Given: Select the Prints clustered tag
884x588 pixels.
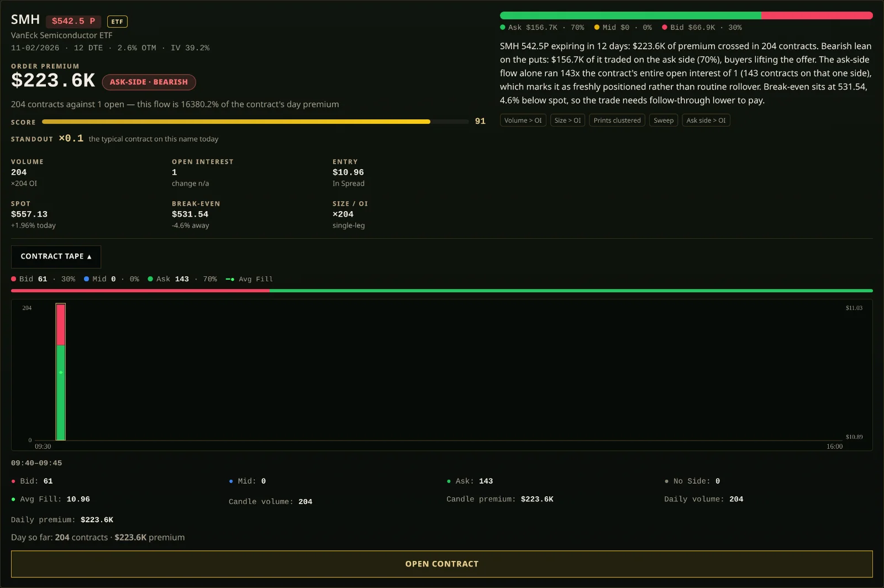Looking at the screenshot, I should click(x=617, y=120).
